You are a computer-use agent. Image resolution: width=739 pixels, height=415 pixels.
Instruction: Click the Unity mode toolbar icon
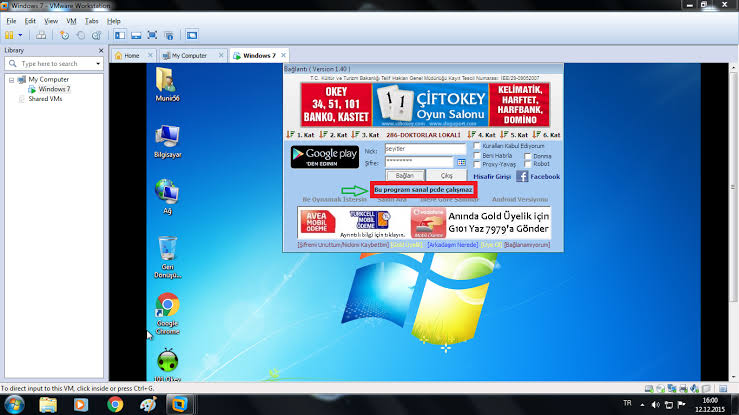(169, 35)
